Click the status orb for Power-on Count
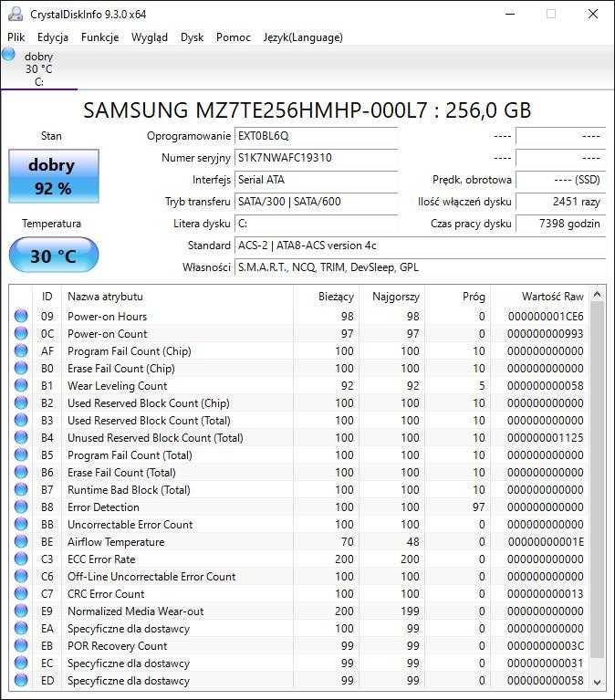 21,333
